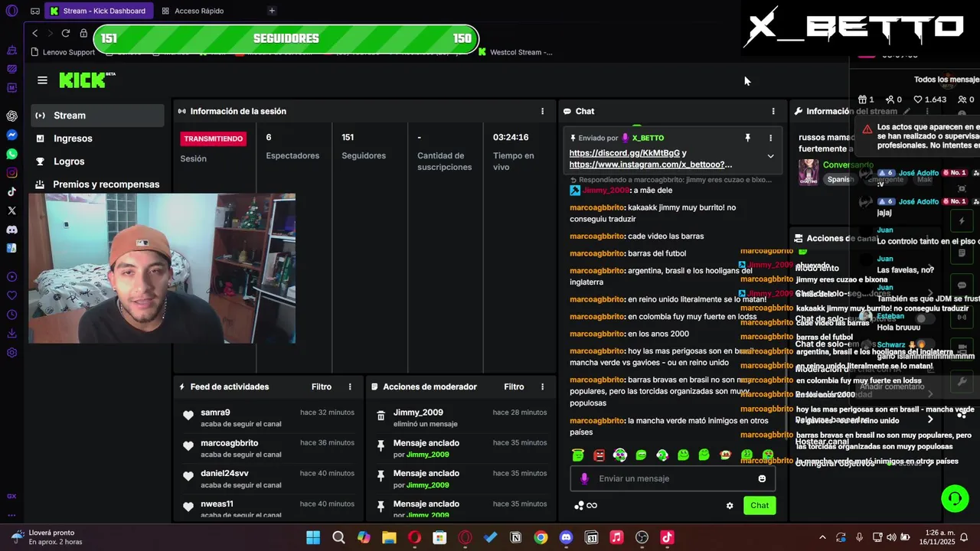This screenshot has height=551, width=980.
Task: Open Discord from taskbar
Action: 566,537
